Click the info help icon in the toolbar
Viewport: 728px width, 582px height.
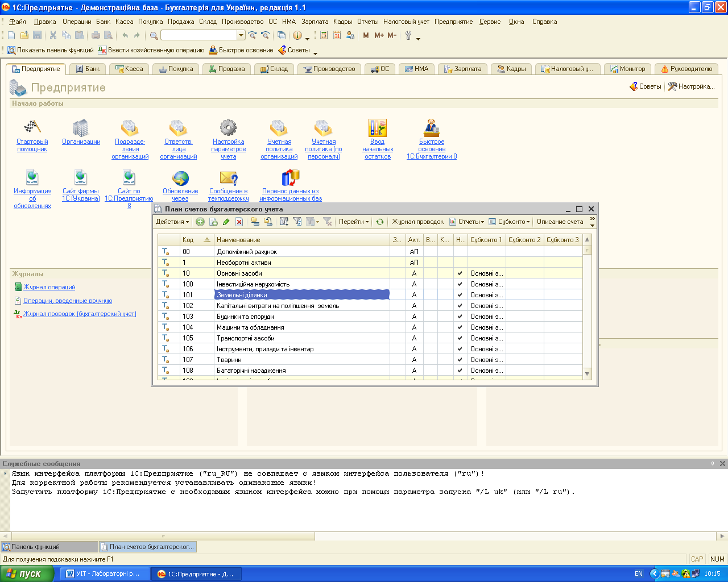(297, 35)
